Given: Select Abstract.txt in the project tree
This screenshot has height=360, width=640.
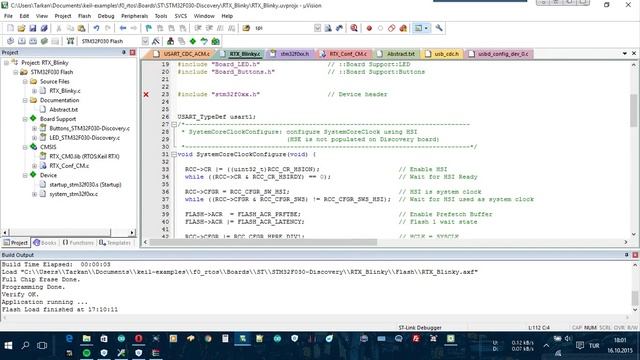Looking at the screenshot, I should (63, 110).
